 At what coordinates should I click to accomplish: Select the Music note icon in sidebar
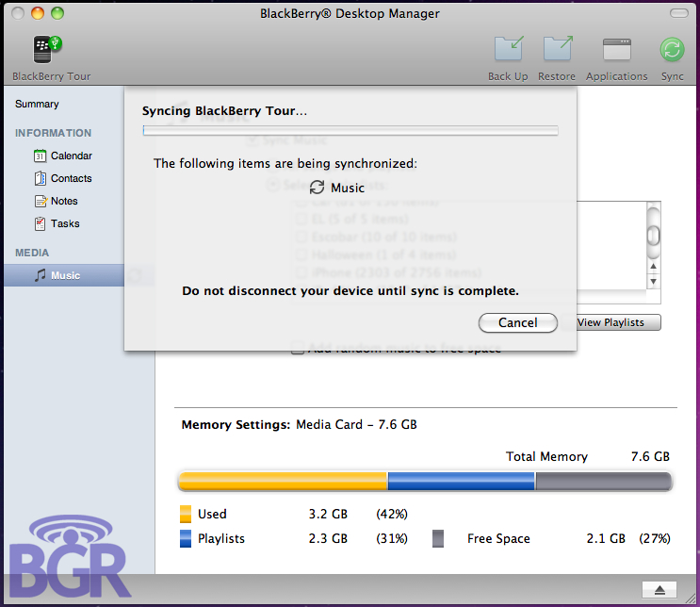(x=41, y=275)
